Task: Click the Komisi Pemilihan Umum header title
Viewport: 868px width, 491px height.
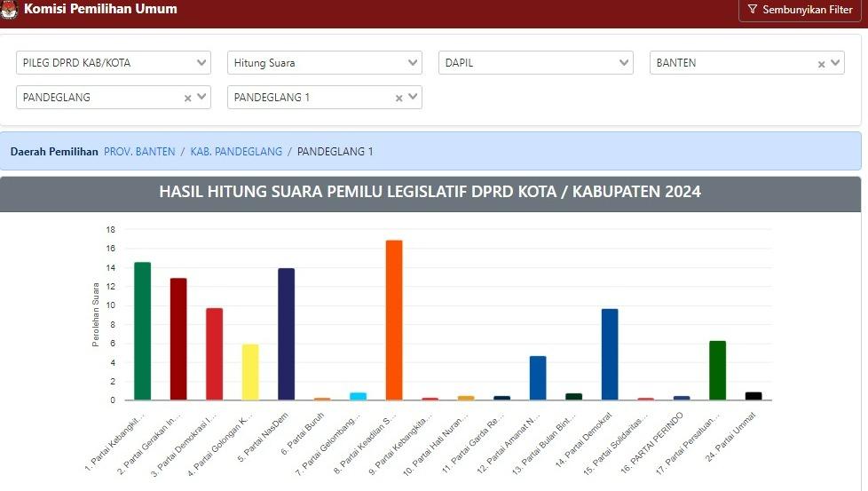Action: (100, 10)
